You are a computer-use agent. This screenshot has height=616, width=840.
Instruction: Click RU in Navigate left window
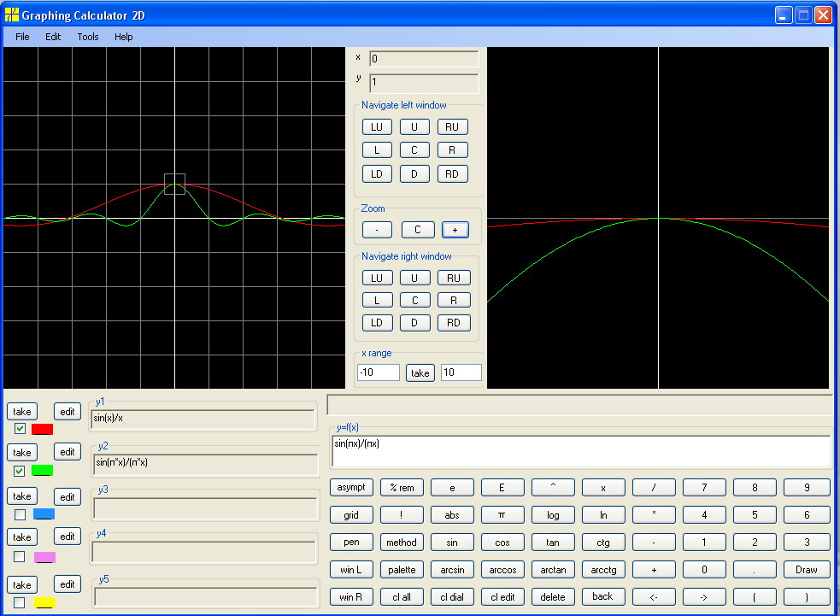(x=453, y=127)
